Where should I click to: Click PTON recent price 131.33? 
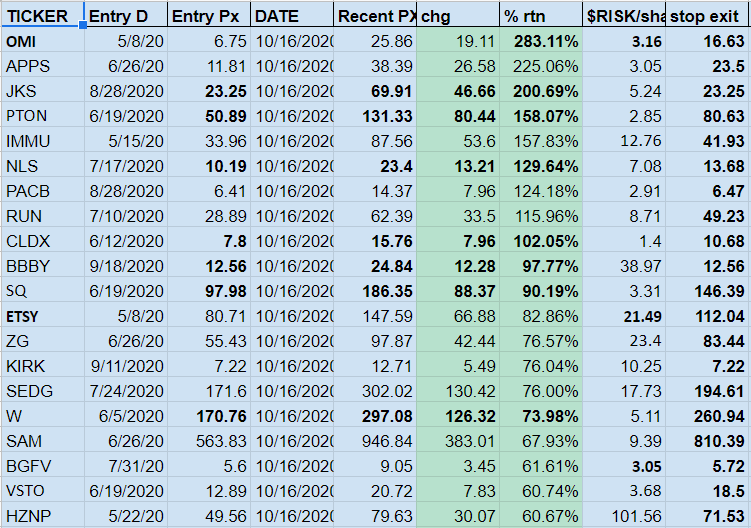click(x=375, y=115)
